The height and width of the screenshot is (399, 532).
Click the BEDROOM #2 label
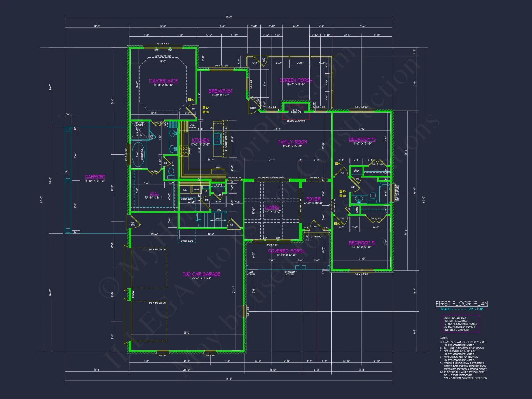click(x=362, y=243)
